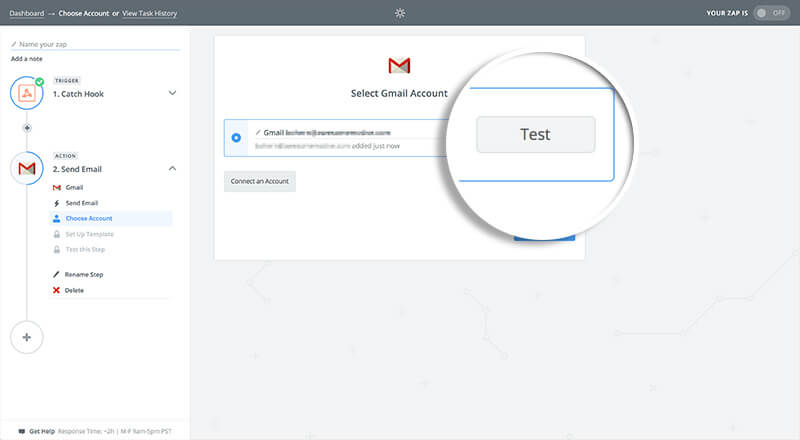
Task: Click the Gmail logo above Select Gmail Account
Action: coord(399,65)
